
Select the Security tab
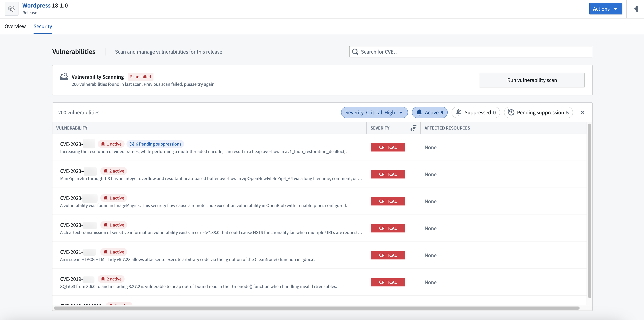43,26
